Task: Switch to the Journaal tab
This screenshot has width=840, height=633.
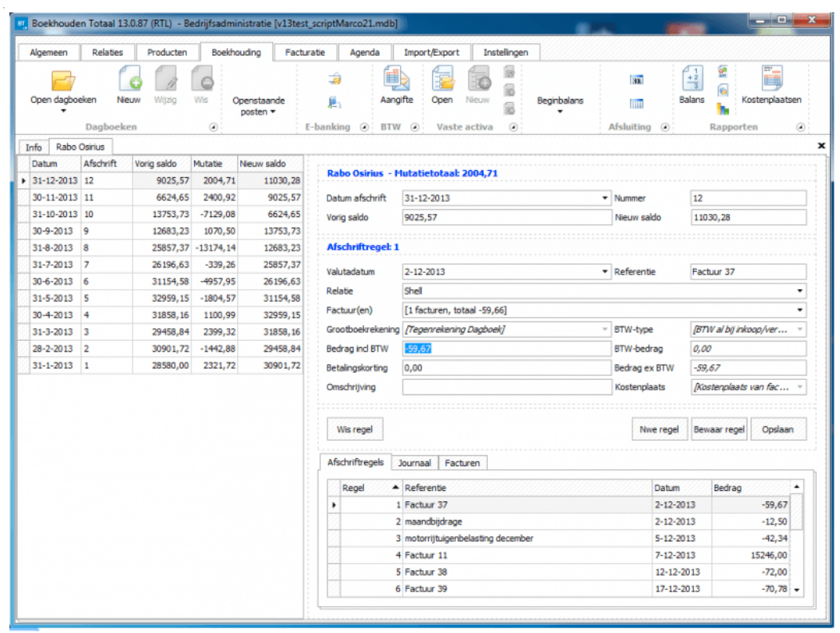Action: 414,463
